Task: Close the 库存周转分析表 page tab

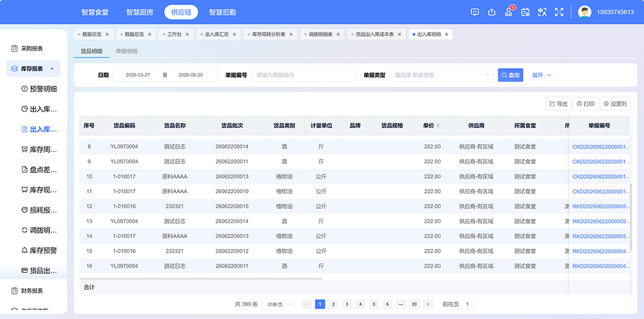Action: (x=291, y=35)
